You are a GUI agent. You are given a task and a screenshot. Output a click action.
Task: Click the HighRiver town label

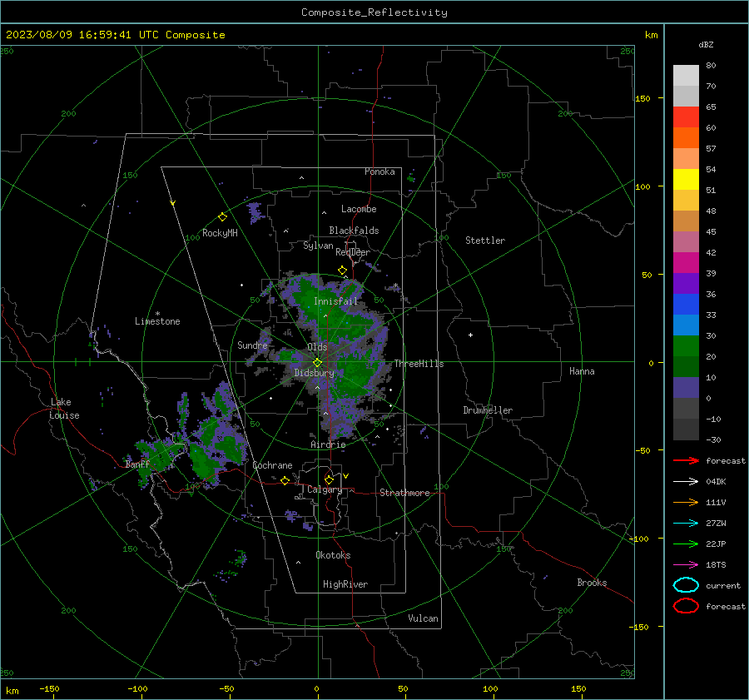click(345, 584)
